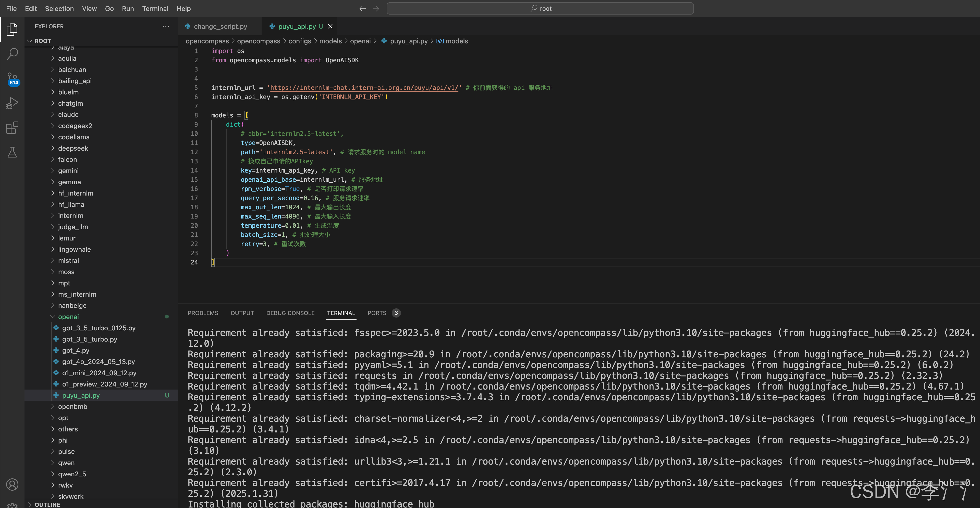Open the internlm API URL link

click(x=364, y=88)
